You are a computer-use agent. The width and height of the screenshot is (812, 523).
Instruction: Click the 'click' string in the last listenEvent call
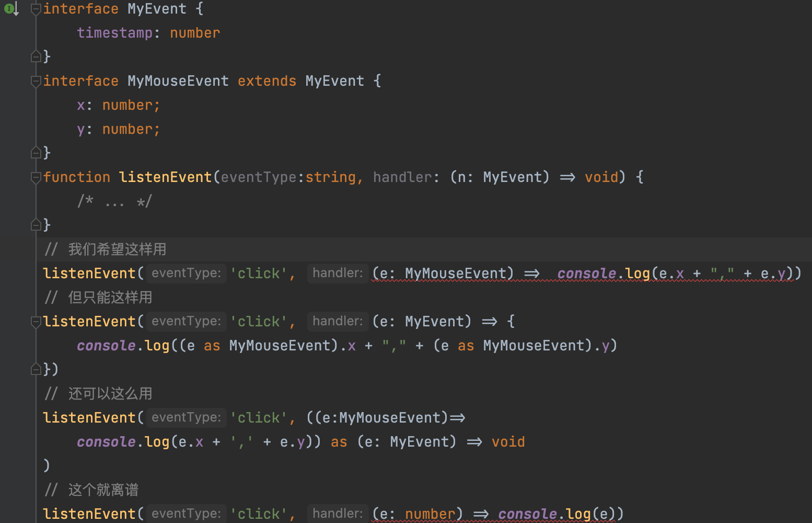click(259, 514)
